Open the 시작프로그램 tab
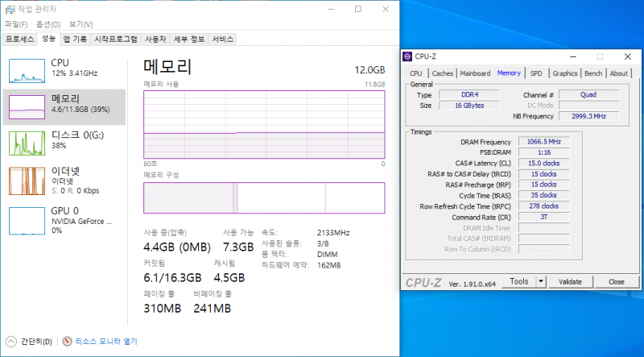Screen dimensions: 644x357 [116, 39]
